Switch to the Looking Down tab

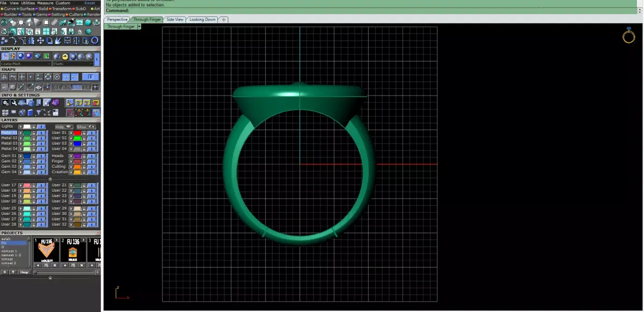[x=202, y=19]
